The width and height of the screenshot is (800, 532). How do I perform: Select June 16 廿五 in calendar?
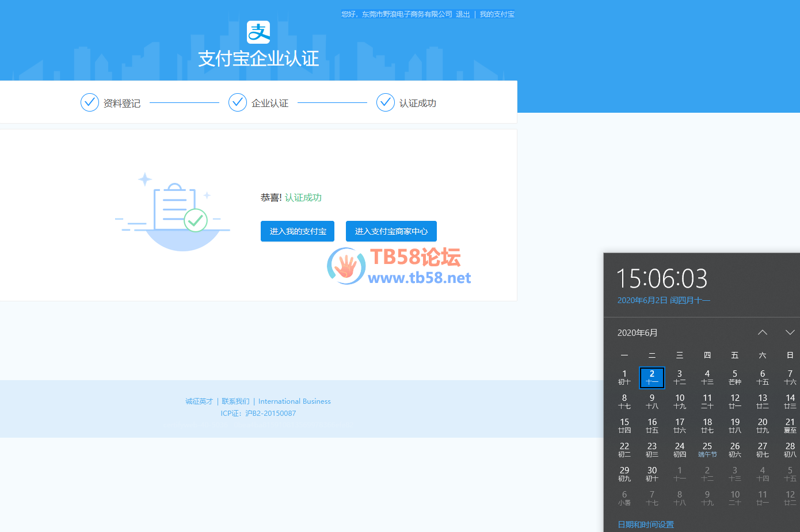coord(652,426)
